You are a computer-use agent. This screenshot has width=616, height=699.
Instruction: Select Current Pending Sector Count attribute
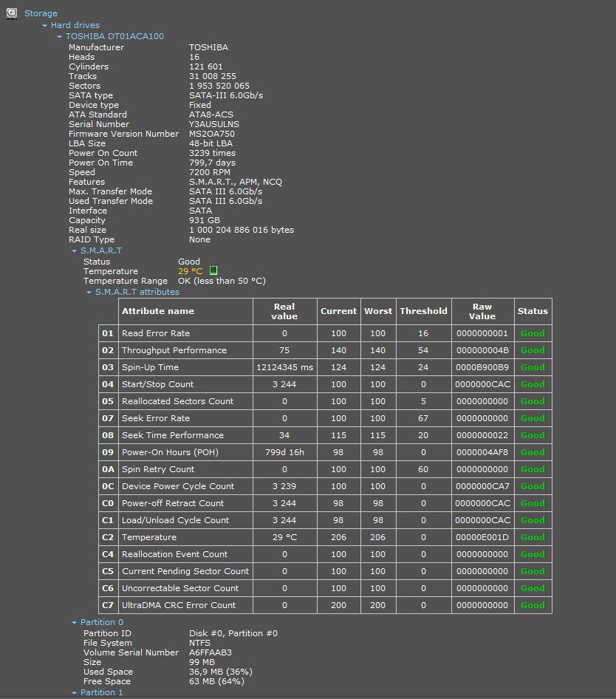click(185, 571)
